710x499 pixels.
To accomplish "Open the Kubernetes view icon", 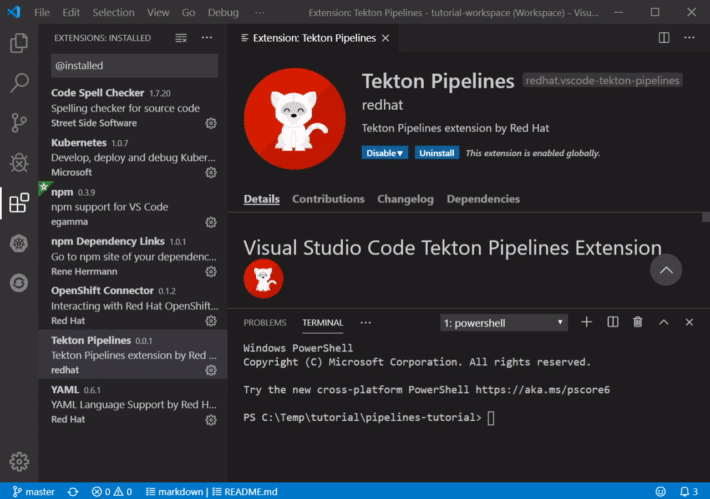I will (x=19, y=243).
